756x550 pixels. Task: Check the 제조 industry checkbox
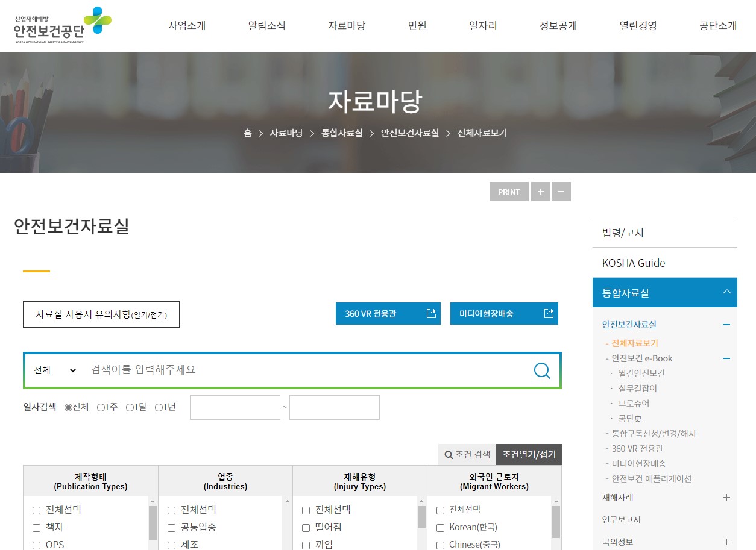(172, 545)
